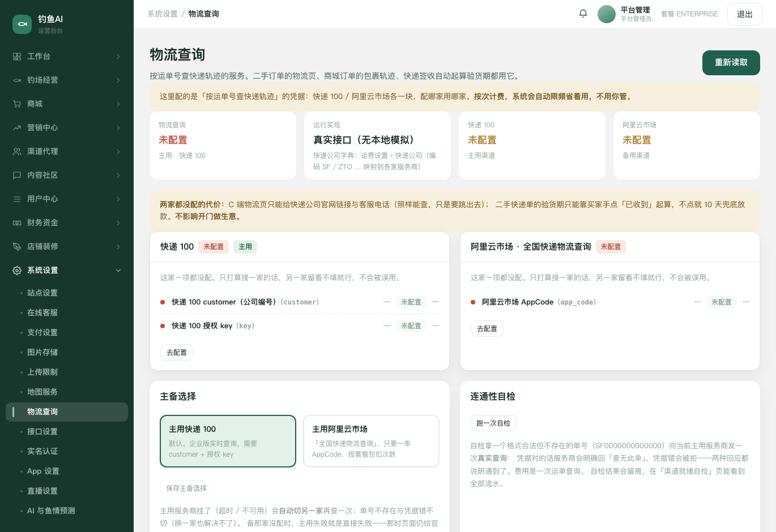Expand the 财务资金 menu chevron
This screenshot has width=776, height=532.
118,223
